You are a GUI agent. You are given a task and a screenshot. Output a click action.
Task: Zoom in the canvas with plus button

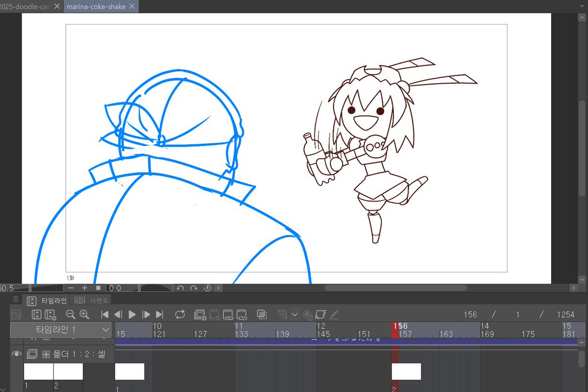(x=84, y=288)
